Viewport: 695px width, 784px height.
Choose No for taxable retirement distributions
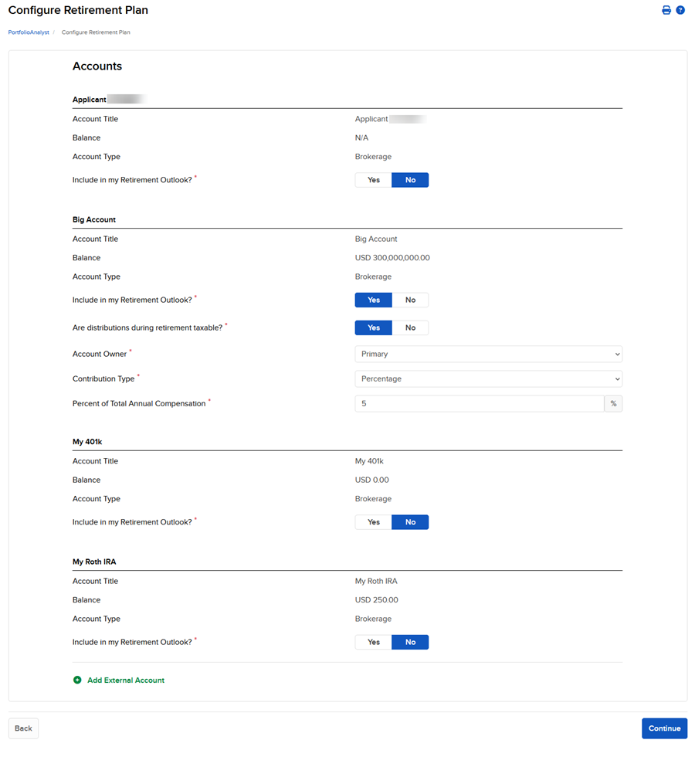pyautogui.click(x=410, y=328)
